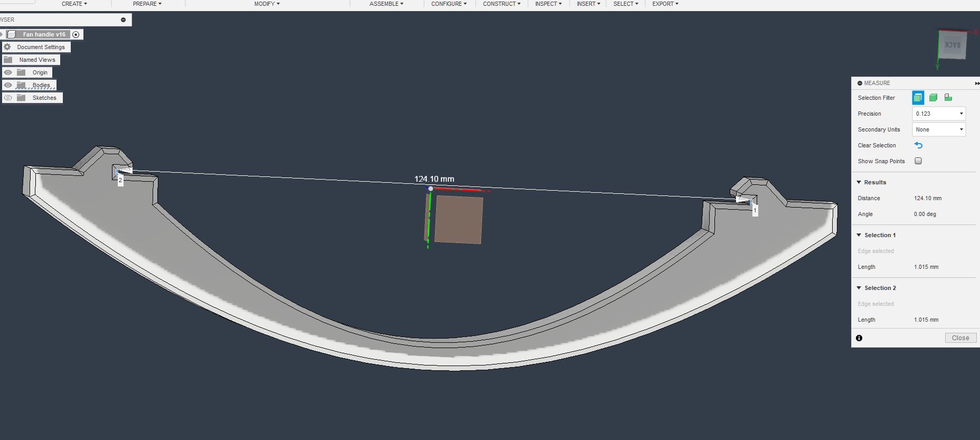Open Document Settings gear item
980x440 pixels.
(41, 47)
